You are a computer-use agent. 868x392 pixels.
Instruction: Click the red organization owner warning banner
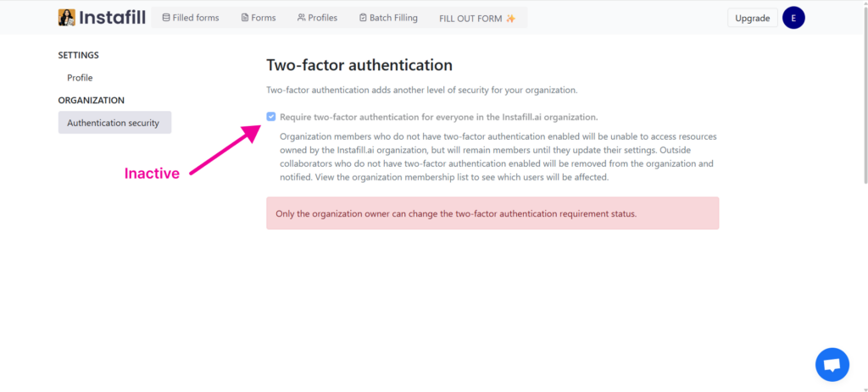492,213
